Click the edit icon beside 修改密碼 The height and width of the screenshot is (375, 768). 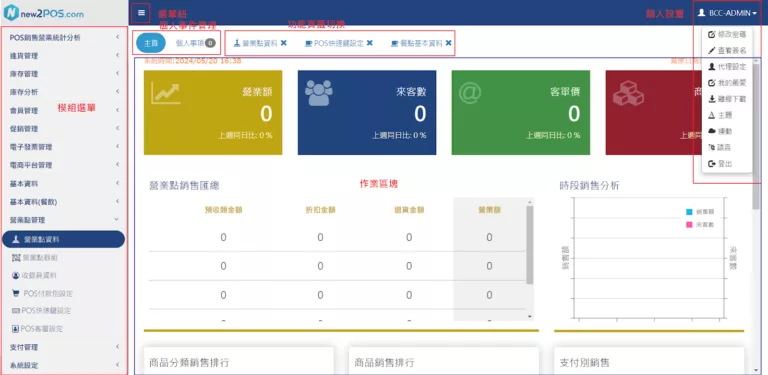712,34
